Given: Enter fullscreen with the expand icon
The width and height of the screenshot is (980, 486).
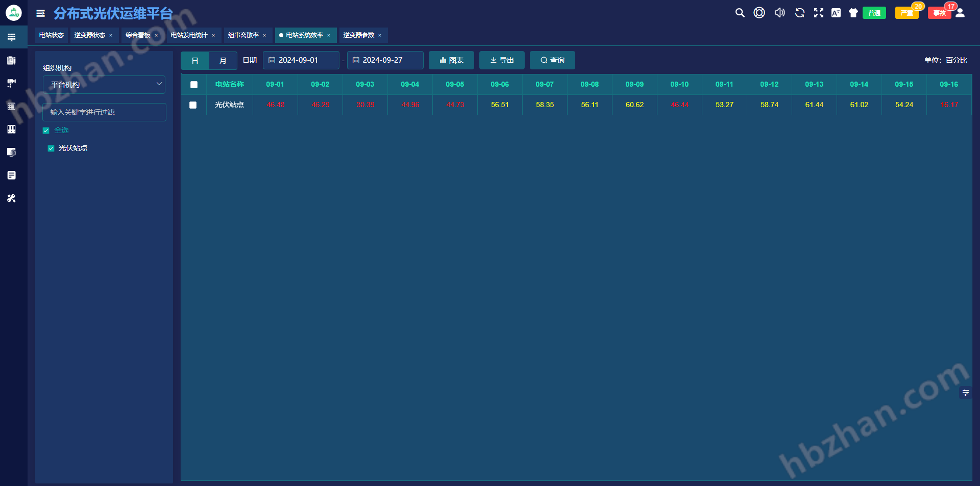Looking at the screenshot, I should pos(819,13).
